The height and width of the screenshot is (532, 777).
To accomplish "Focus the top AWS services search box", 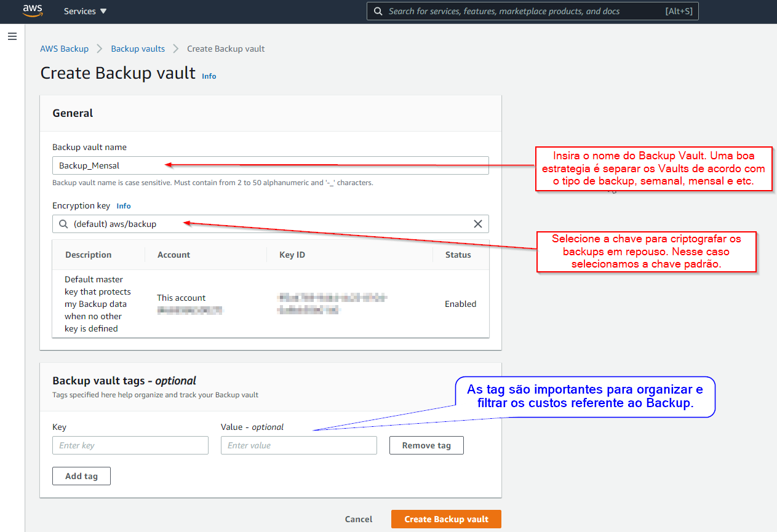I will [523, 11].
